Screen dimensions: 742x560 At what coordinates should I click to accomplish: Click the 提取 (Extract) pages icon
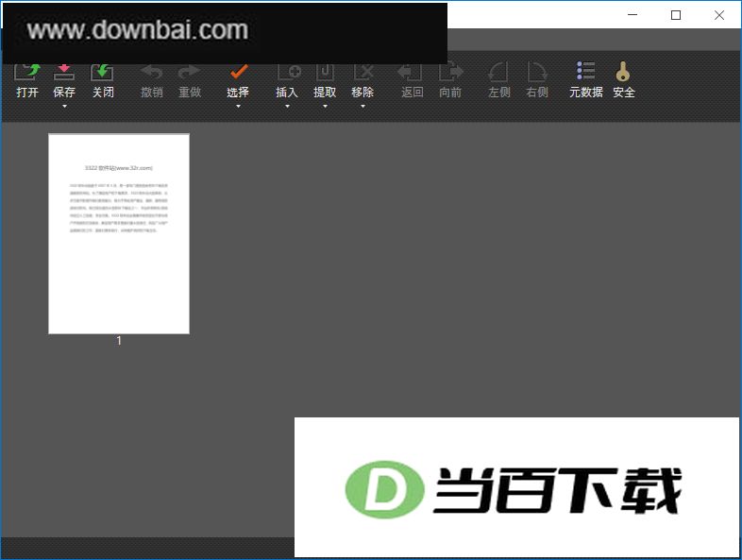(x=325, y=73)
